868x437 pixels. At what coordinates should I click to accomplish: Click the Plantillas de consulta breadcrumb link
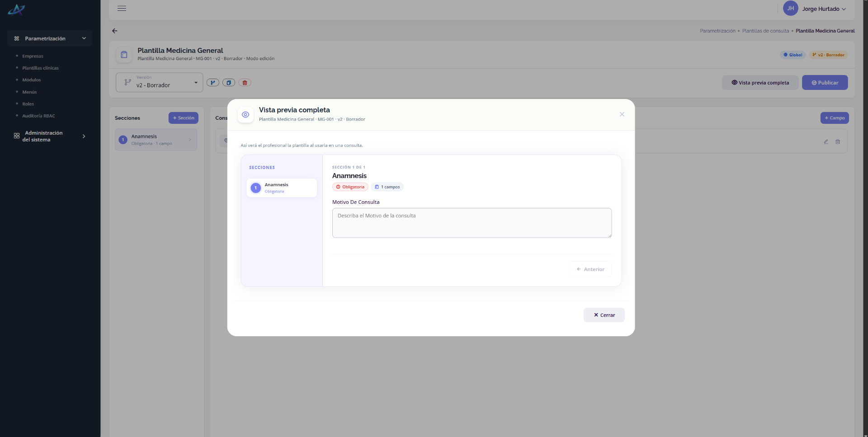point(765,31)
